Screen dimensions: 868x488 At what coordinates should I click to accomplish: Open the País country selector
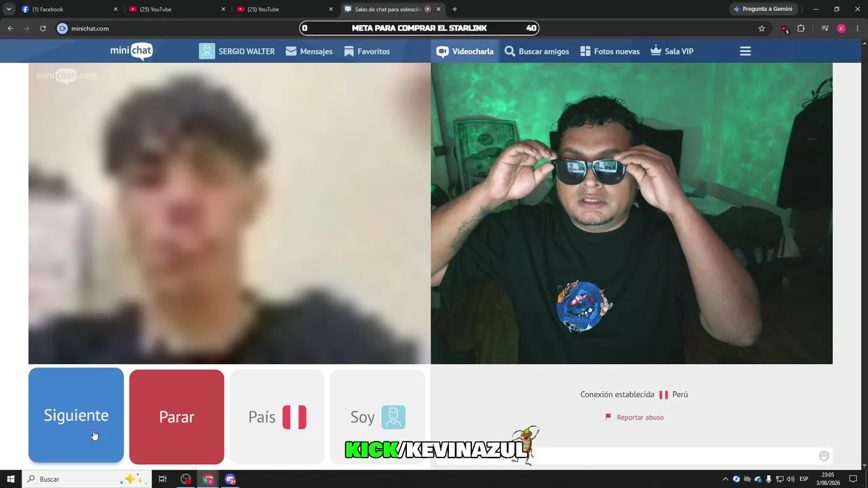(277, 417)
